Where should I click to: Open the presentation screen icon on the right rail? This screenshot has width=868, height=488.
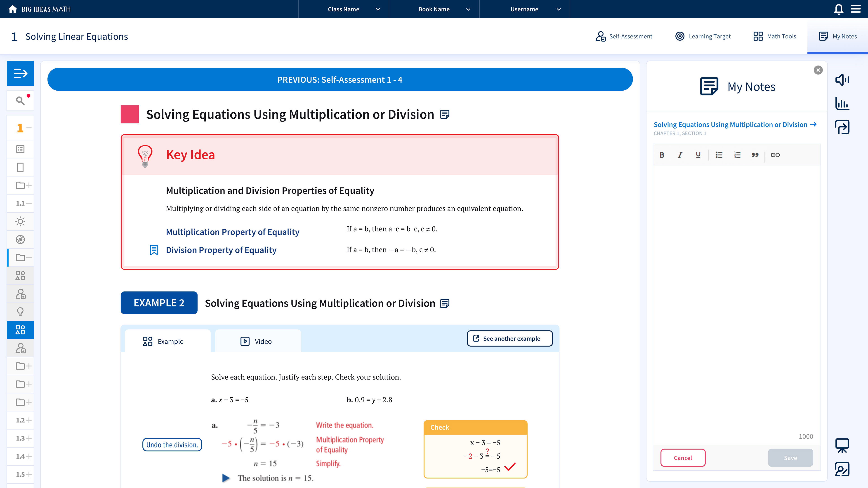coord(842,445)
